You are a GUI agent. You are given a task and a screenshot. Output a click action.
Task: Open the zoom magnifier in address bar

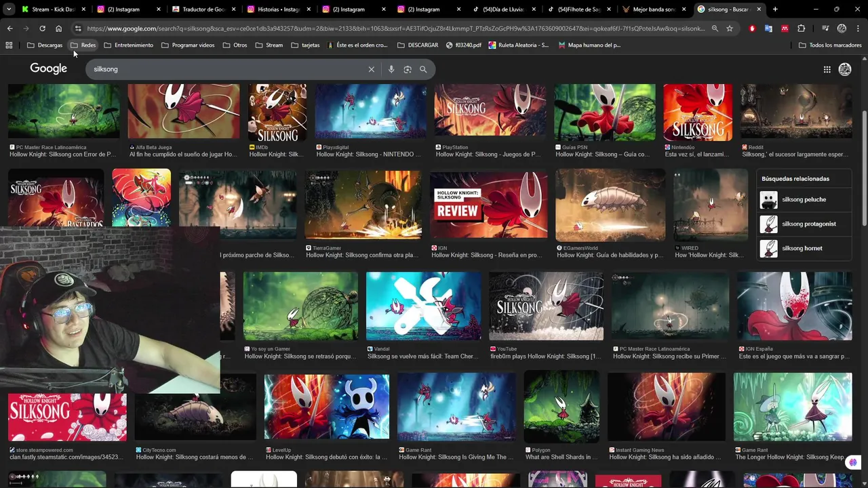coord(715,28)
